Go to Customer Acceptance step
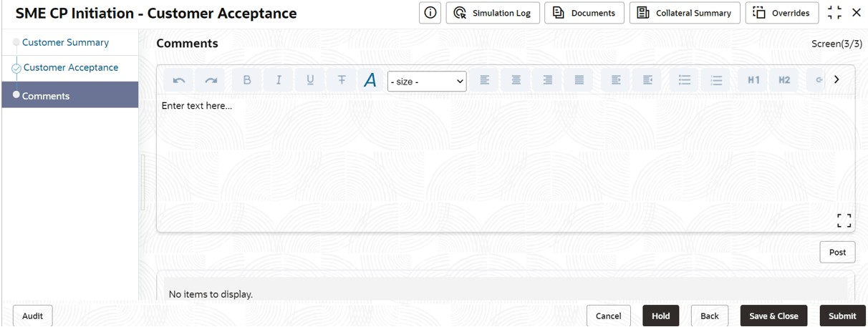 pos(71,67)
